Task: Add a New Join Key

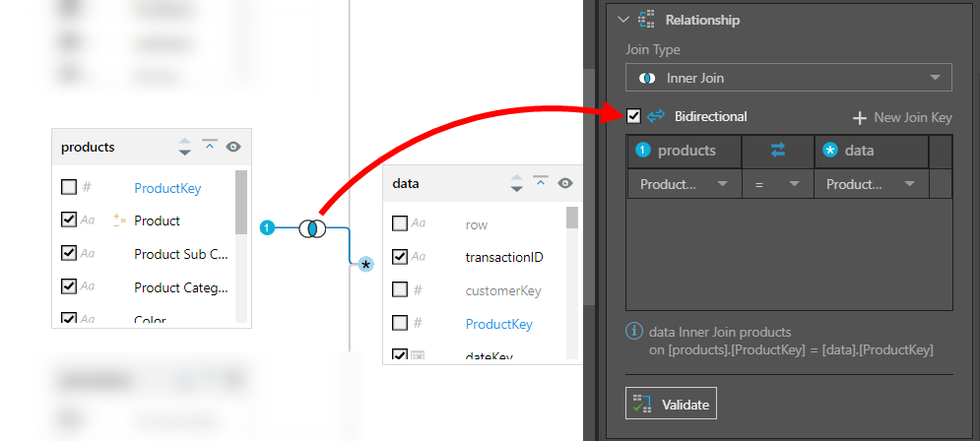Action: coord(902,117)
